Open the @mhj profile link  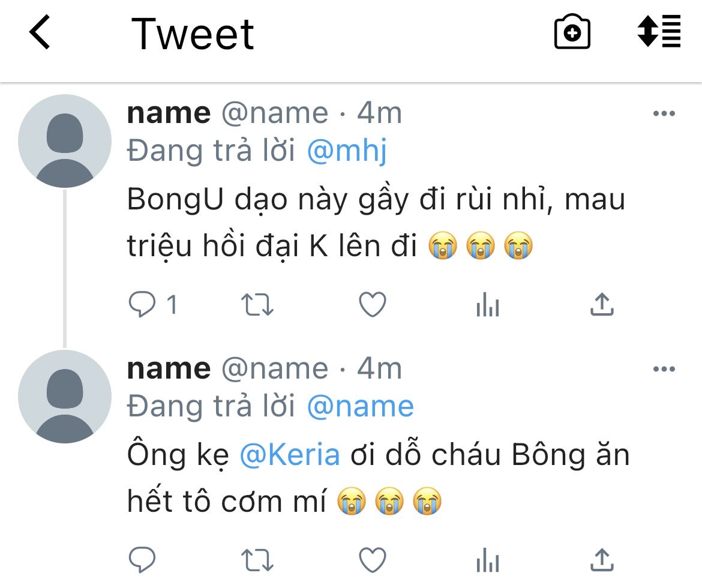[347, 152]
